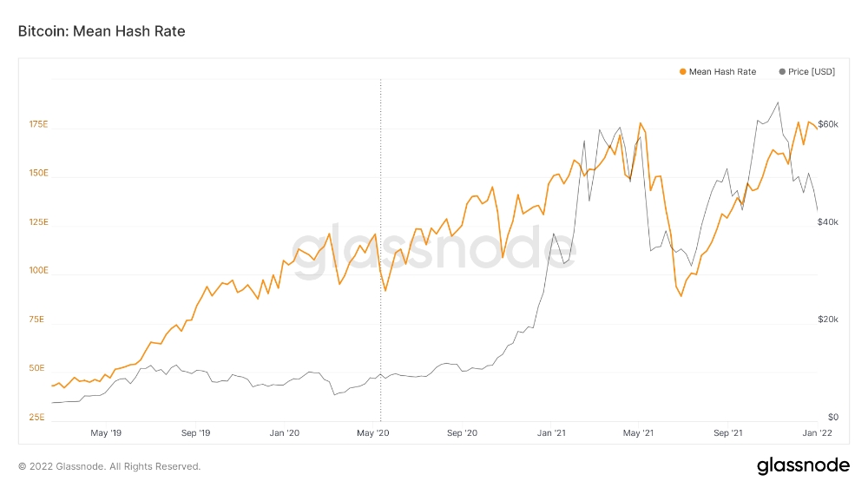The image size is (868, 488).
Task: Click the May '19 x-axis label
Action: [106, 432]
